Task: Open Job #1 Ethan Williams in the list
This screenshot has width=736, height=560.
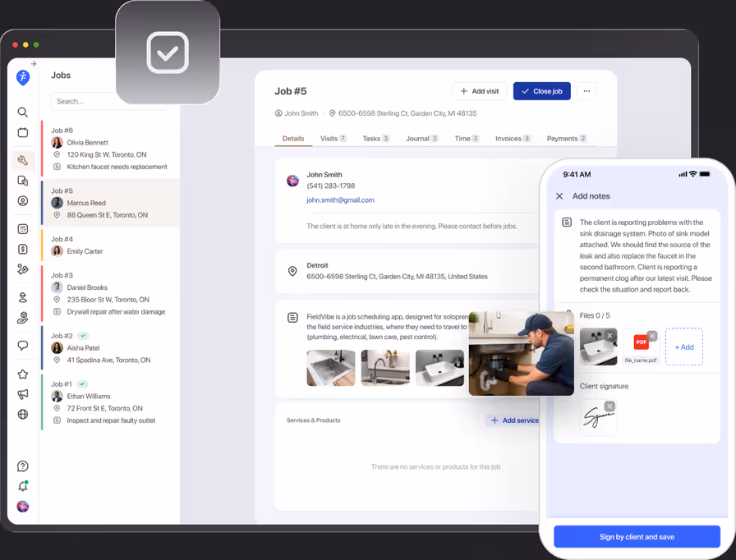Action: click(x=111, y=402)
